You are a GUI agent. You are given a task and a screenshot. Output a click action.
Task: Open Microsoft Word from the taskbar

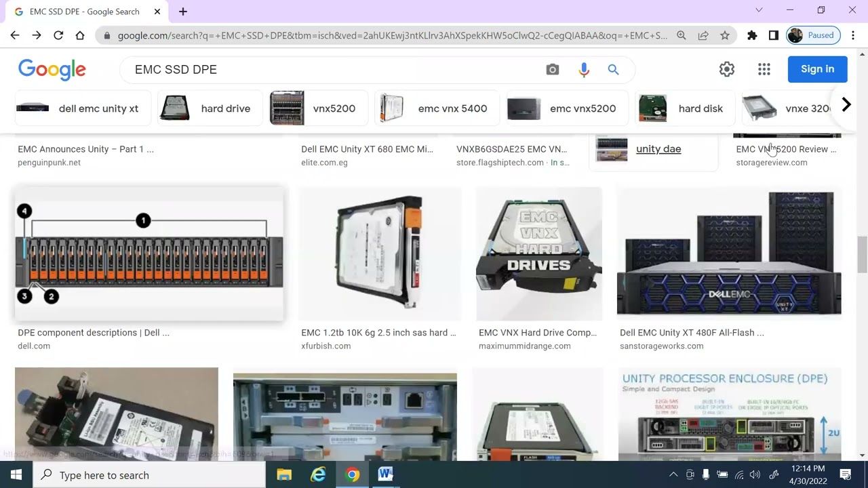pyautogui.click(x=385, y=474)
